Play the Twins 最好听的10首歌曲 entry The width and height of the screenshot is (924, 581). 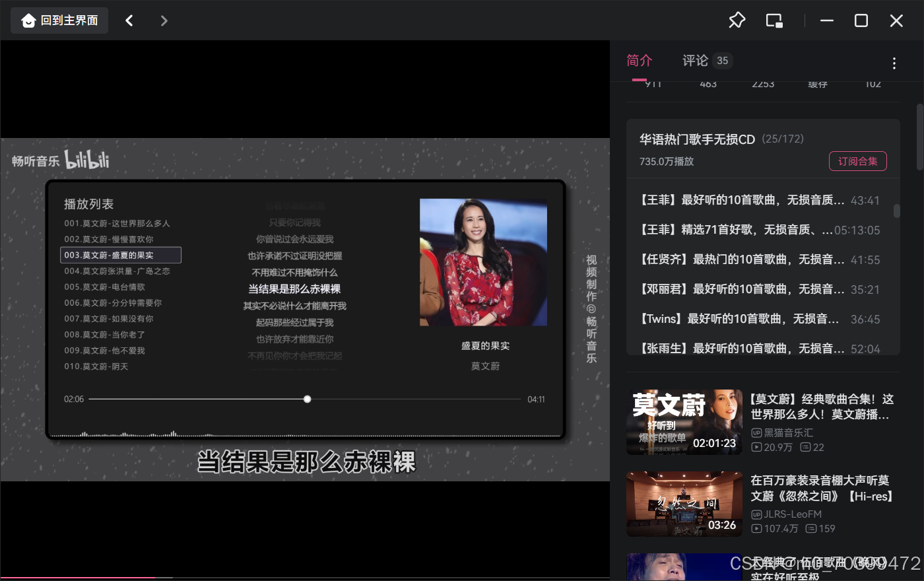pyautogui.click(x=760, y=319)
